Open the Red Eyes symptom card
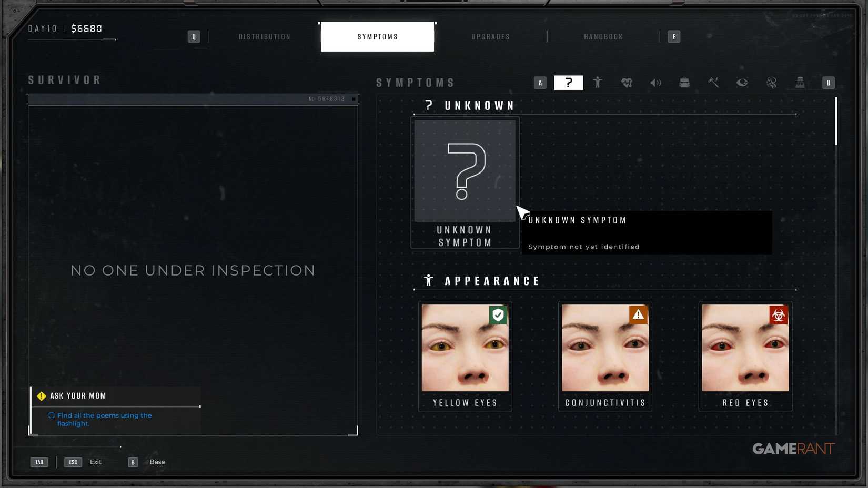This screenshot has height=488, width=868. 745,355
